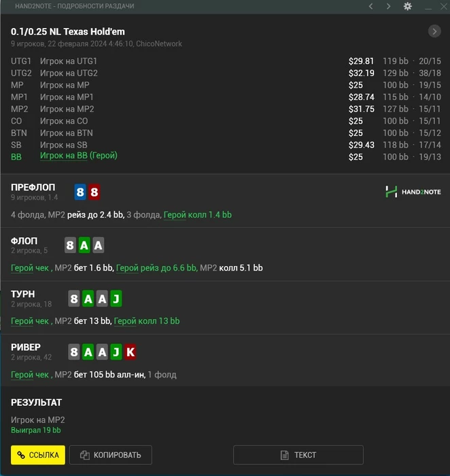Go to next hand with right arrow
This screenshot has height=476, width=450.
(x=388, y=6)
